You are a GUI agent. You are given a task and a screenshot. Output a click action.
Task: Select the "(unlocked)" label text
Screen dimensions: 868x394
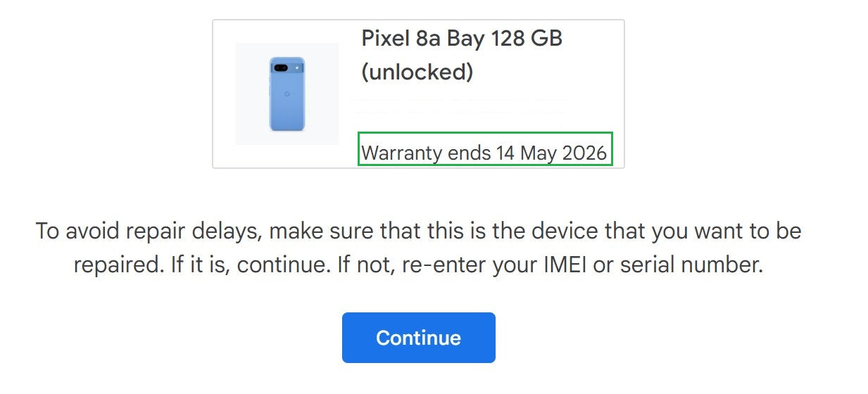tap(417, 72)
